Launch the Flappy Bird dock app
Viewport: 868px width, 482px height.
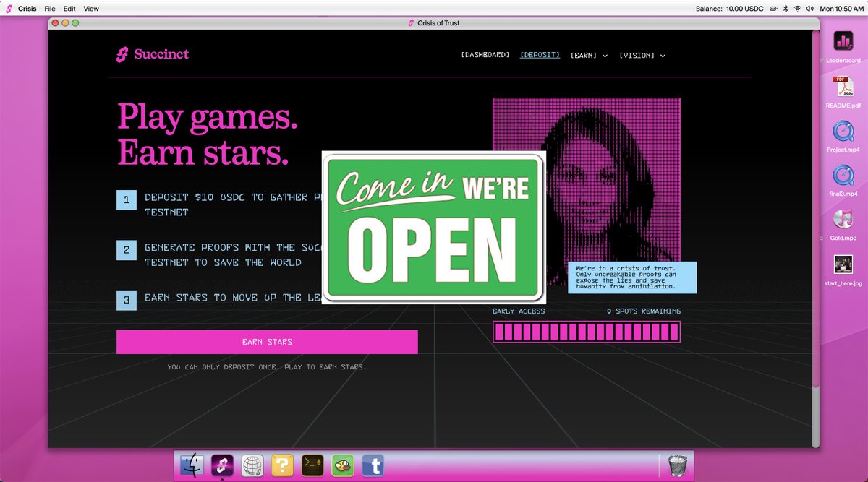342,465
